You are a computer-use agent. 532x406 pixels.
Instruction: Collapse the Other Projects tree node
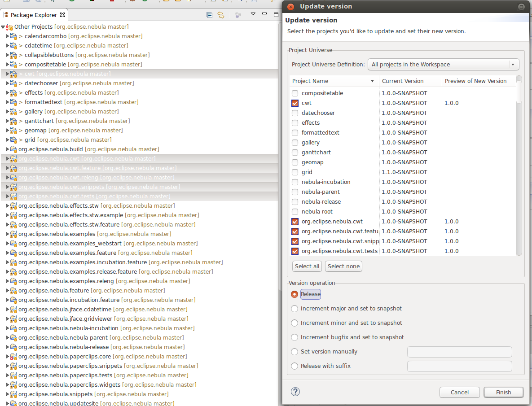[x=3, y=27]
